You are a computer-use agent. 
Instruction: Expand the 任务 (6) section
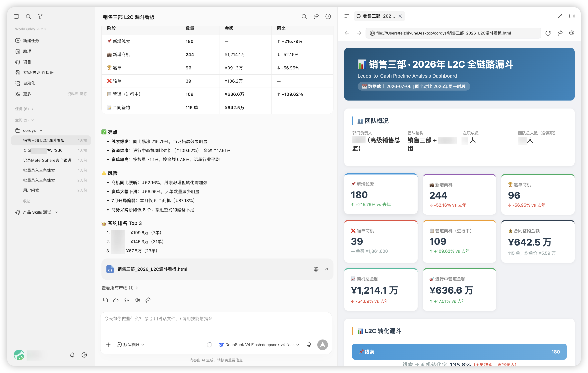coord(25,109)
